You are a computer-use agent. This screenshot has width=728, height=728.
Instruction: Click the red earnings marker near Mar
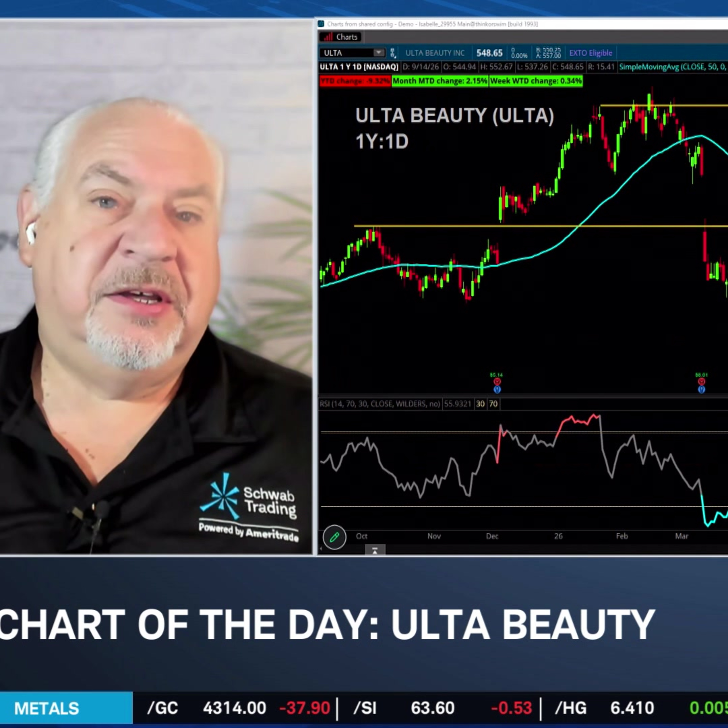[x=701, y=382]
